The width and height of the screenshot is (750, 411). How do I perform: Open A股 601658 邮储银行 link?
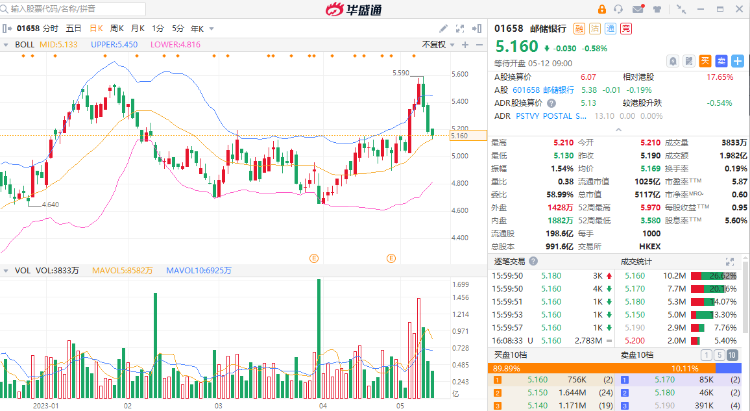point(543,90)
